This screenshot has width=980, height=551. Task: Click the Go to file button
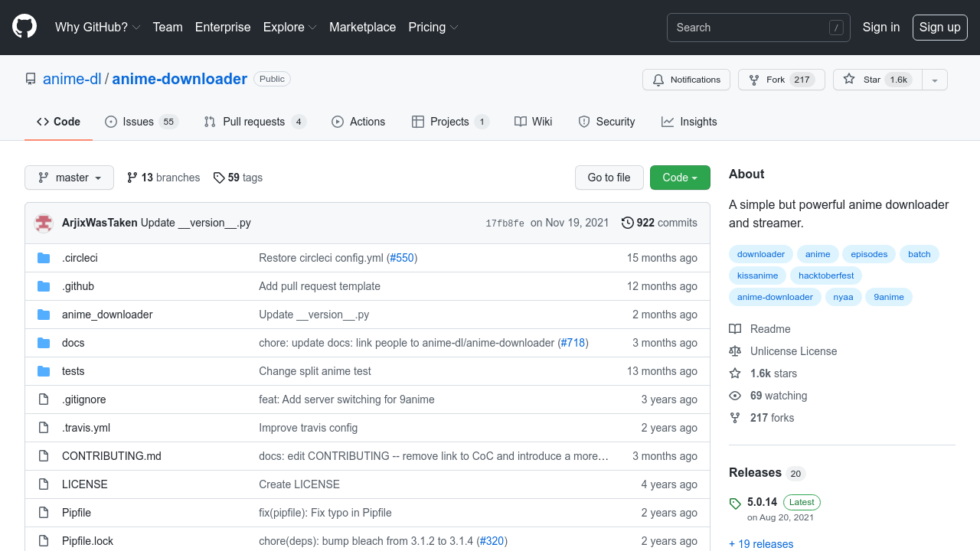click(x=609, y=178)
